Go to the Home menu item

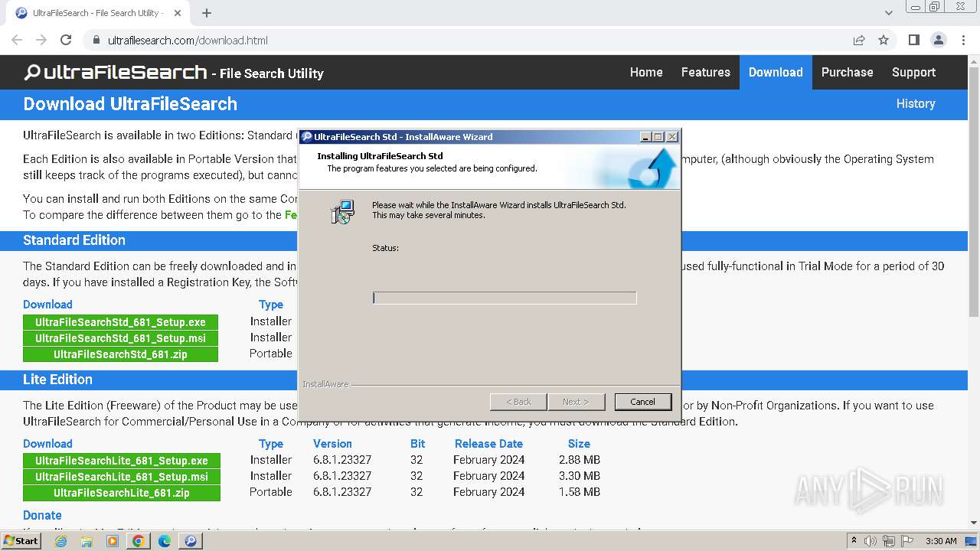646,72
